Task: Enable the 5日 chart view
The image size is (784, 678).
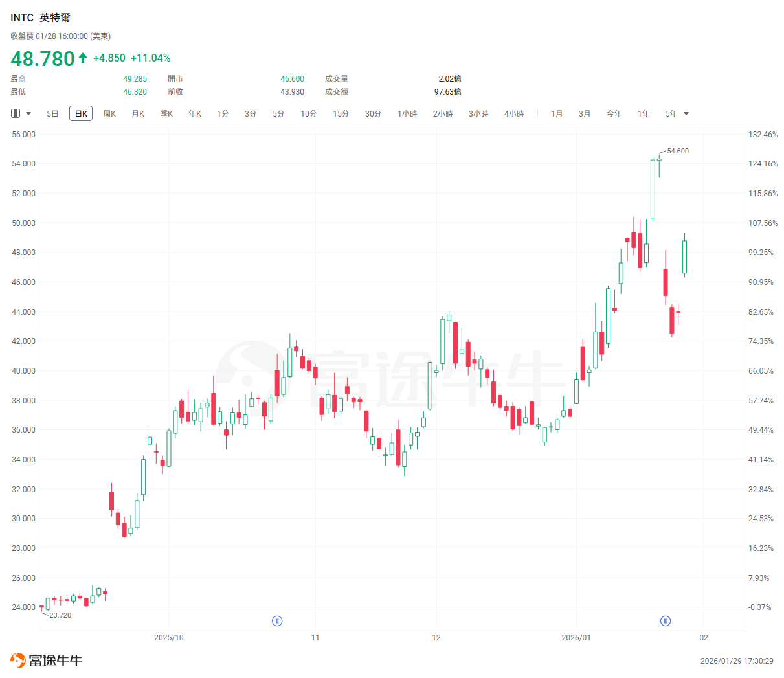Action: pyautogui.click(x=52, y=113)
